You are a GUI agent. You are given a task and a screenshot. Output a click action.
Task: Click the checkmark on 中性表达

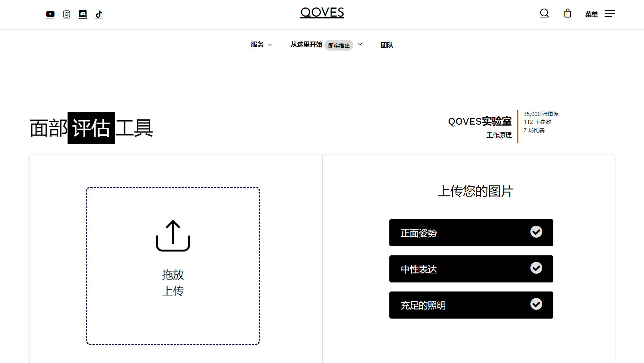(536, 268)
